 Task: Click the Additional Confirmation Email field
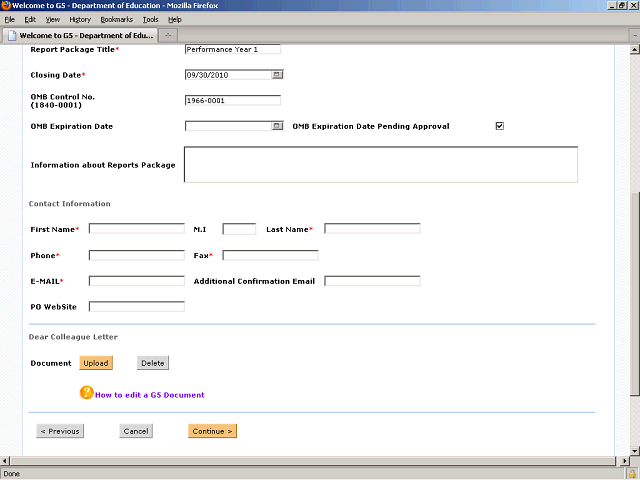pos(372,281)
